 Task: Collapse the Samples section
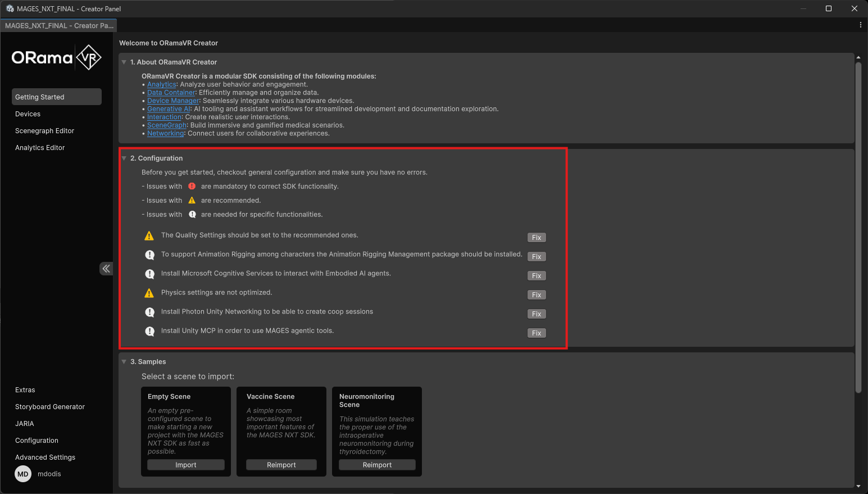[x=124, y=362]
